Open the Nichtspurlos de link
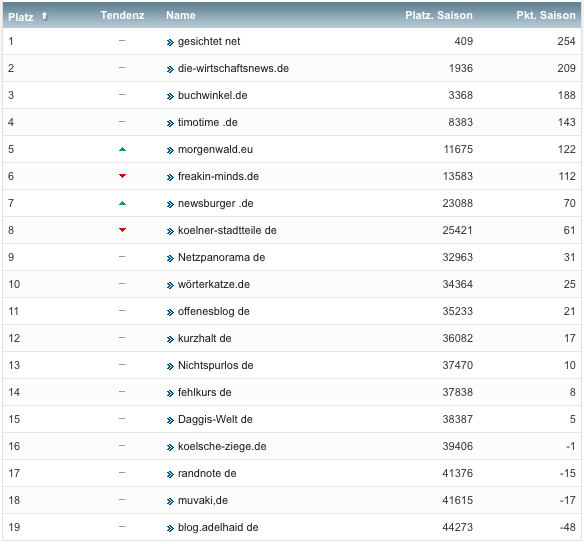Viewport: 584px width, 544px height. pos(215,365)
